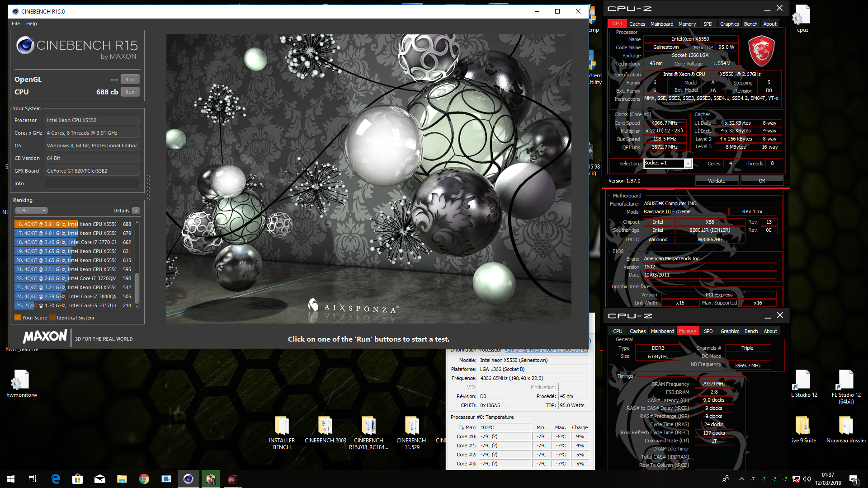Select the Nouveau dossier desktop folder
Viewport: 868px width, 488px height.
click(x=846, y=430)
